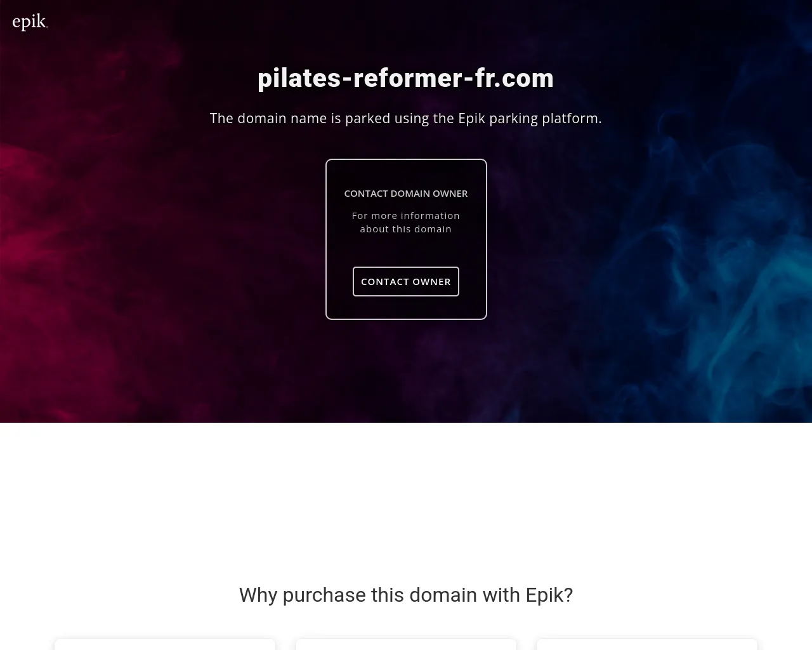Click the word 'Epik?' in the purchase heading
812x650 pixels.
point(549,595)
